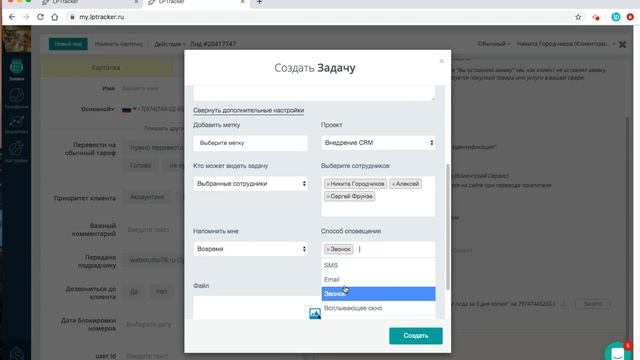Viewport: 640px width, 360px height.
Task: Open the Проект dropdown
Action: (378, 143)
